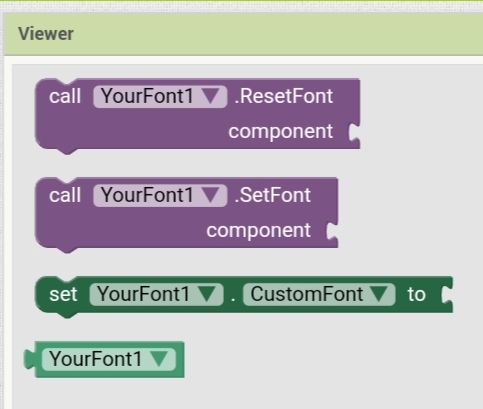Click the 'set' word on green block
Viewport: 483px width, 409px height.
[x=63, y=295]
